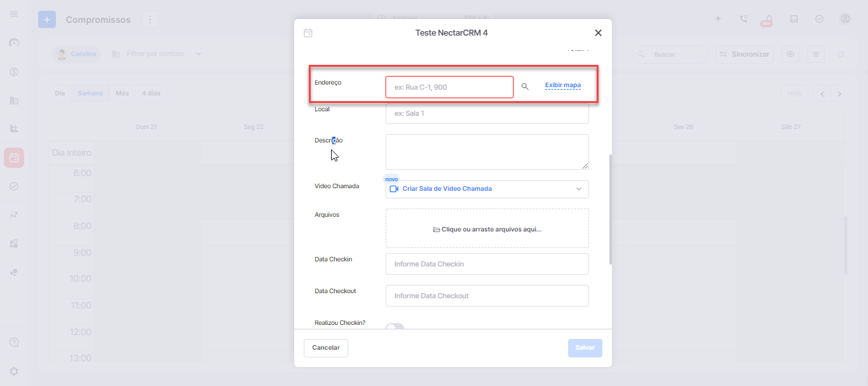This screenshot has height=386, width=868.
Task: Open the Compromissos three-dot options menu
Action: tap(150, 20)
